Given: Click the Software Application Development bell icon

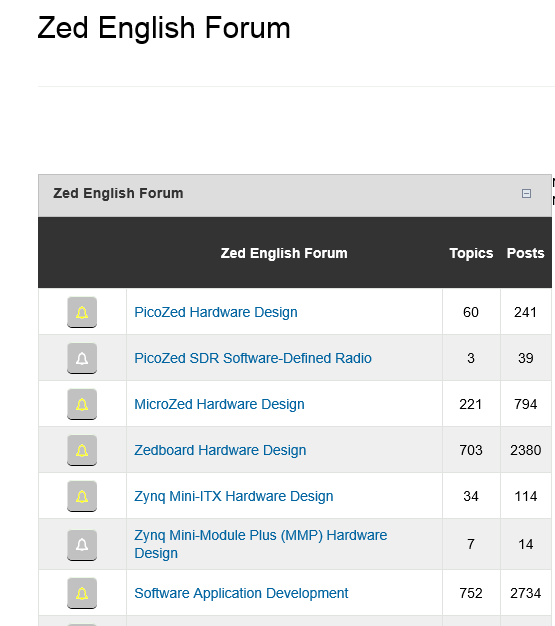Looking at the screenshot, I should click(x=82, y=593).
